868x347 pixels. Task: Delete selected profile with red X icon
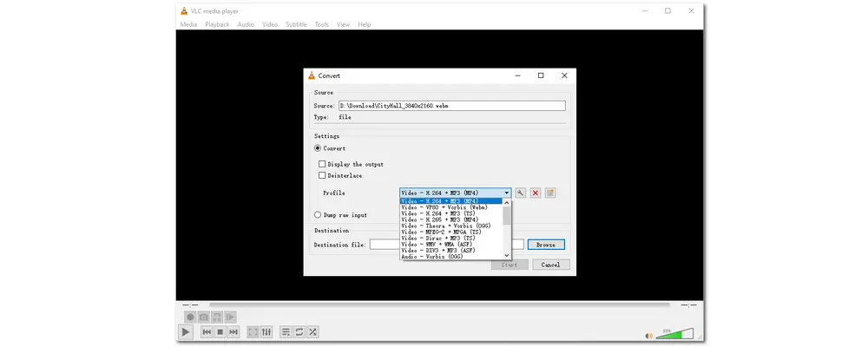point(536,193)
